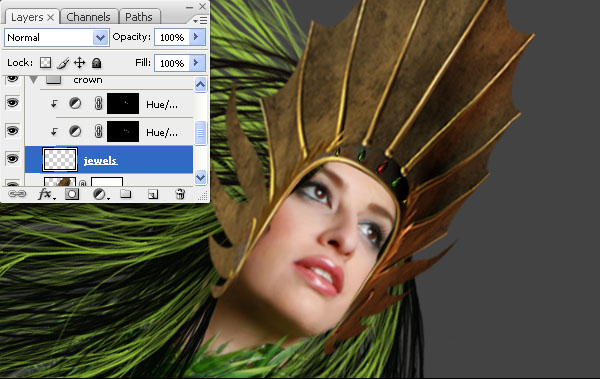Open the Opacity slider arrow

pyautogui.click(x=197, y=37)
